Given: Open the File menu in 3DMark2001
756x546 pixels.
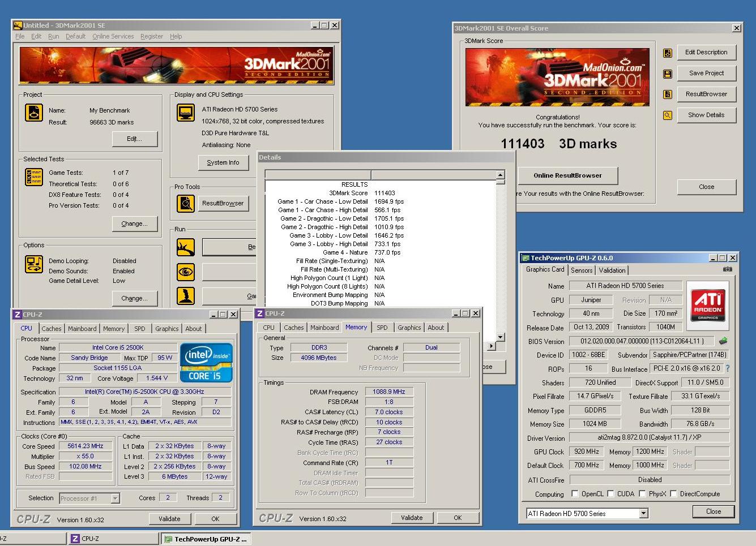Looking at the screenshot, I should coord(20,36).
